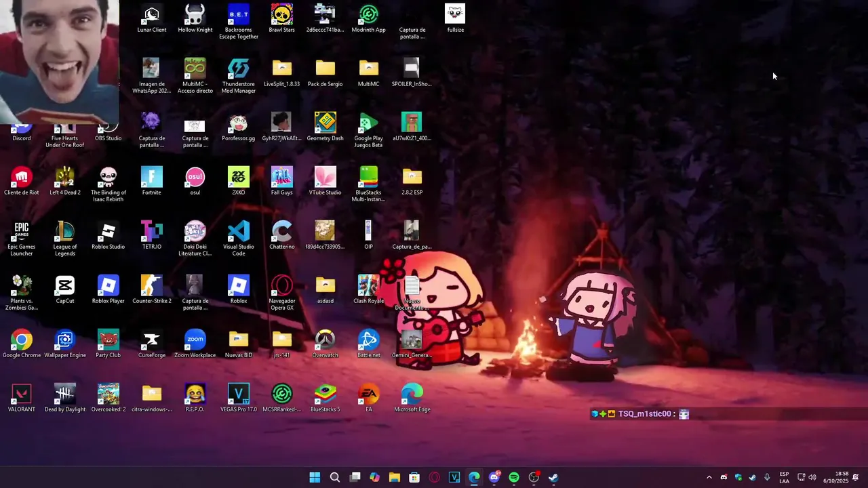The image size is (868, 488).
Task: Select the MultiMC folder icon
Action: [369, 73]
